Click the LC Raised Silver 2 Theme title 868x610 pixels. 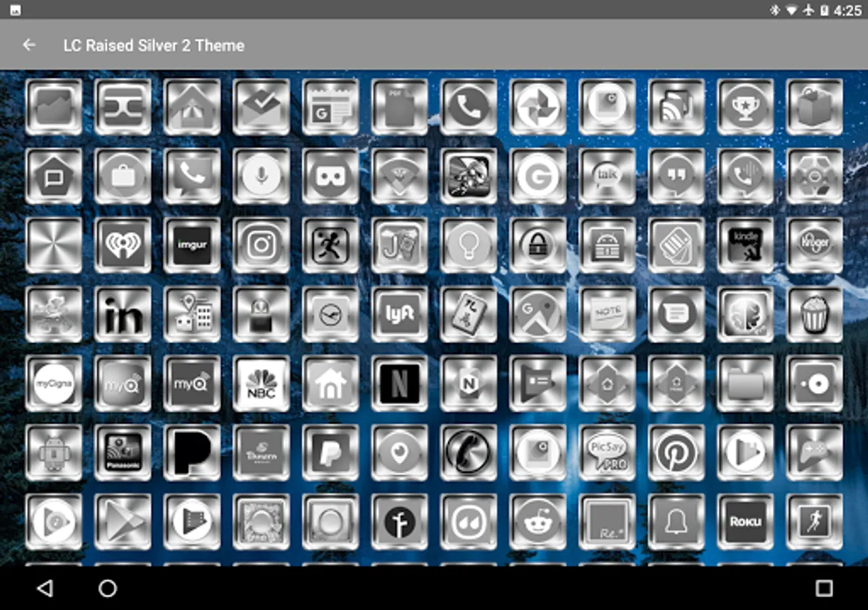click(154, 45)
